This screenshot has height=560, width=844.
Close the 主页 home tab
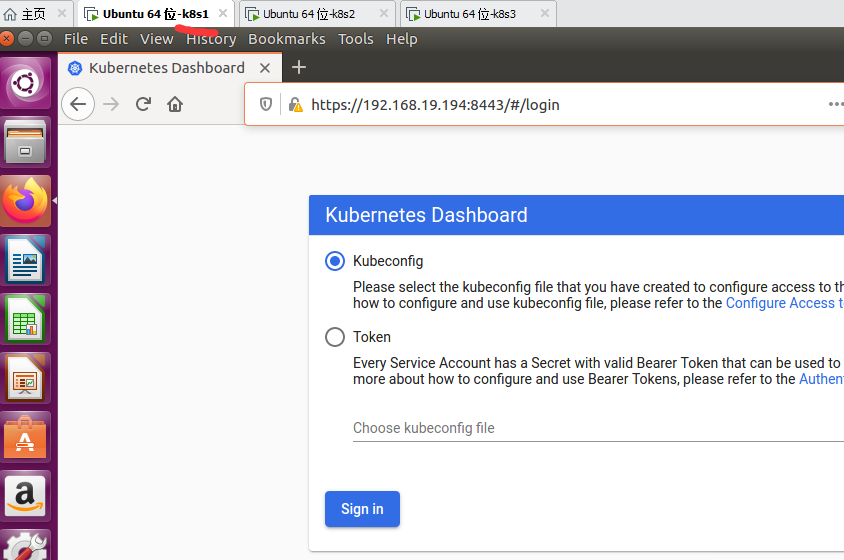(x=62, y=13)
